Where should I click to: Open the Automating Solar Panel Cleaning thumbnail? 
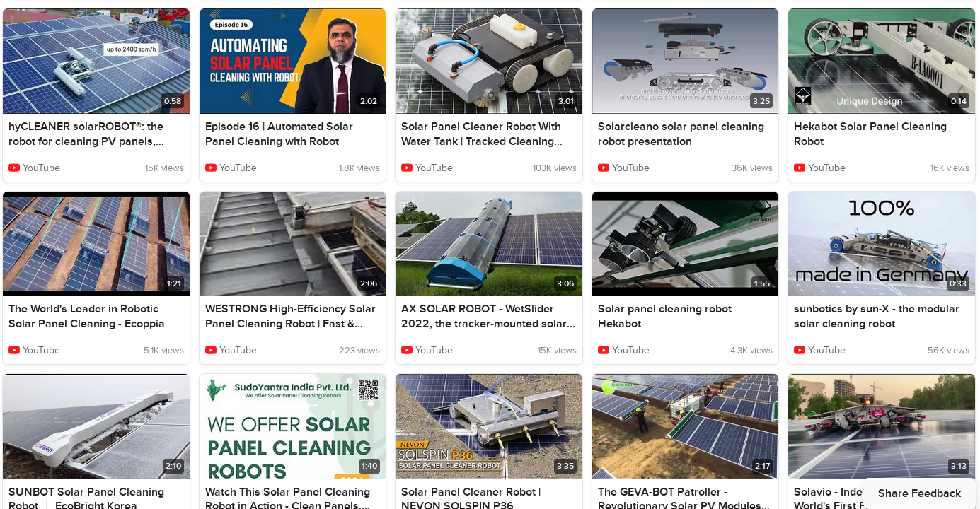(292, 61)
